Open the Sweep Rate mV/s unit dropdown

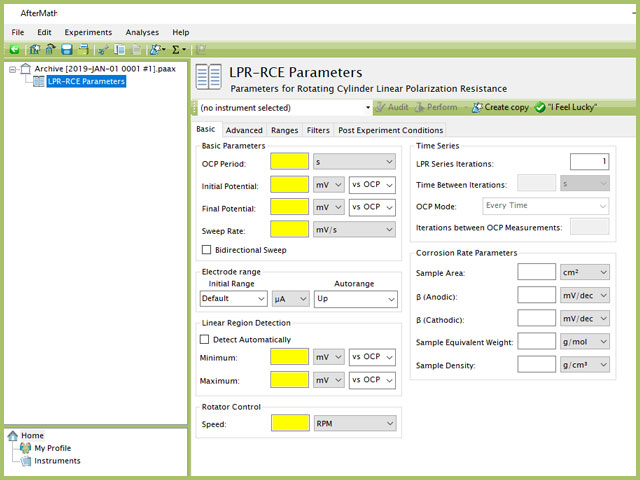click(354, 230)
